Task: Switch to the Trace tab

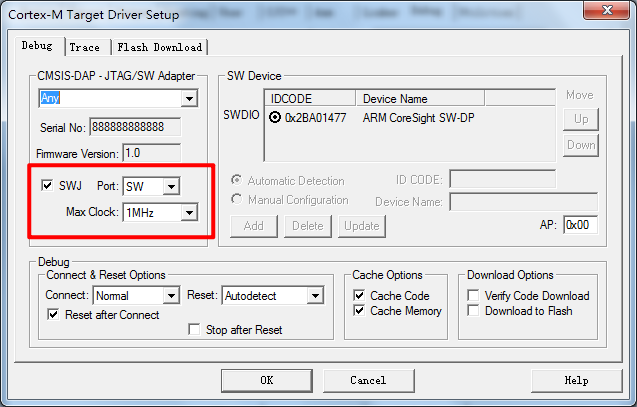Action: click(x=85, y=47)
